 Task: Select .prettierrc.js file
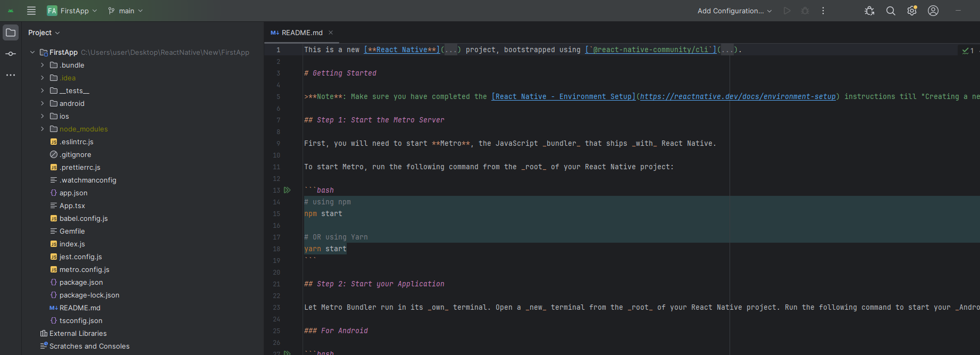[x=75, y=167]
